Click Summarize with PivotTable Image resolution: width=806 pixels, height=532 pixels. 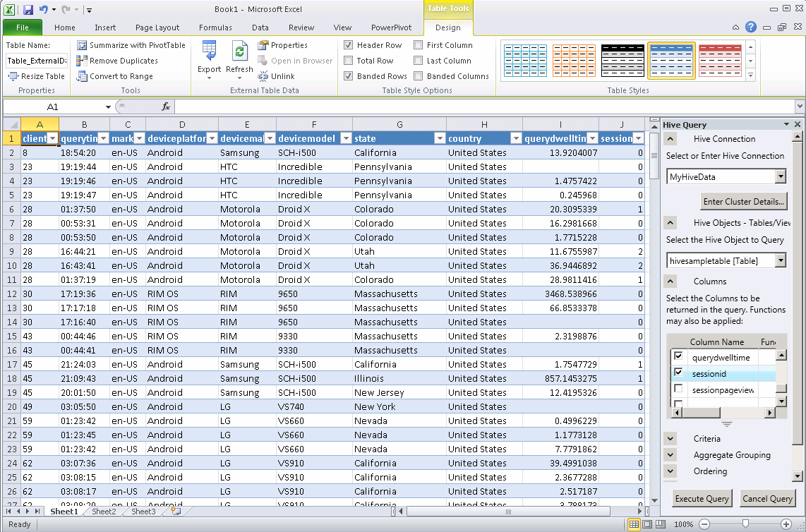131,45
